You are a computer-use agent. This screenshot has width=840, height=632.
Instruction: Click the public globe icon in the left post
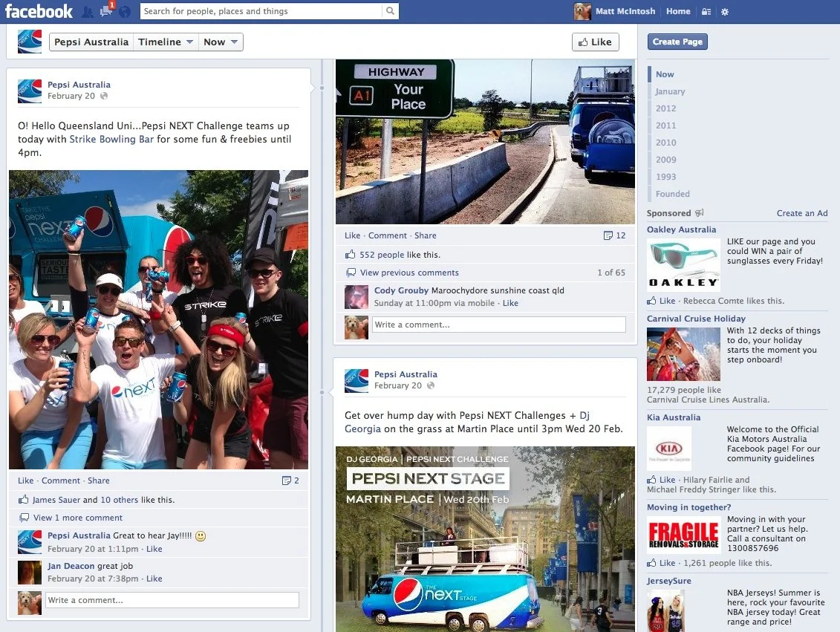[104, 96]
